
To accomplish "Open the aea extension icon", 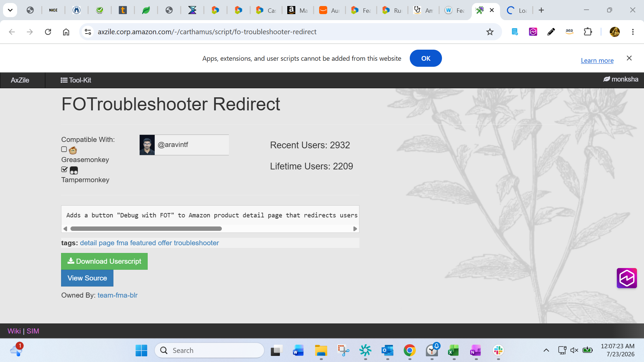I will point(569,32).
